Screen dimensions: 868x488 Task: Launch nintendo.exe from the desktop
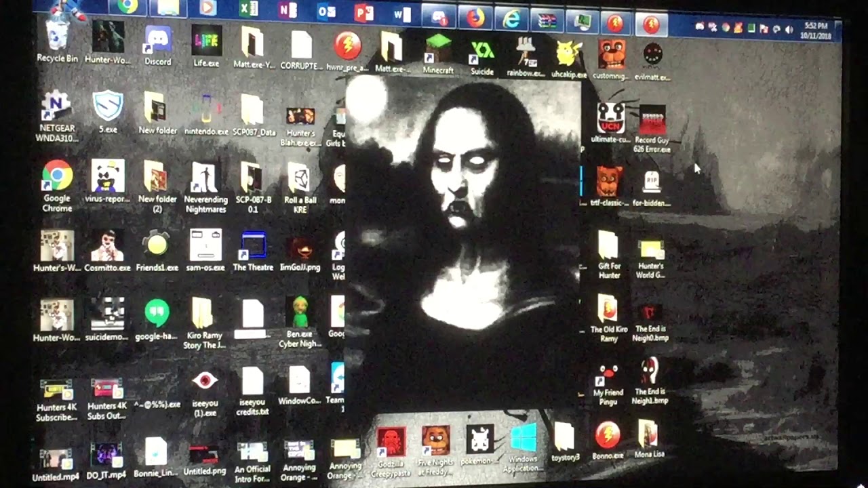(206, 114)
